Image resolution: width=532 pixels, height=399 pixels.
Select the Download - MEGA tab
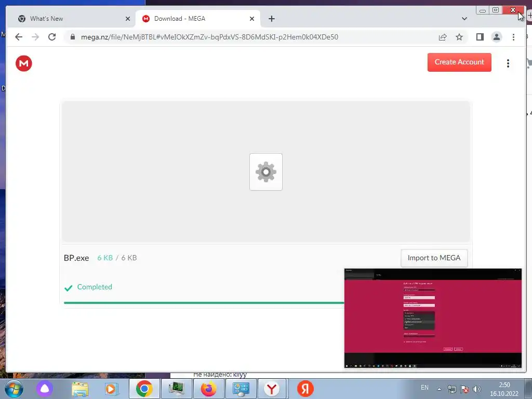[198, 19]
